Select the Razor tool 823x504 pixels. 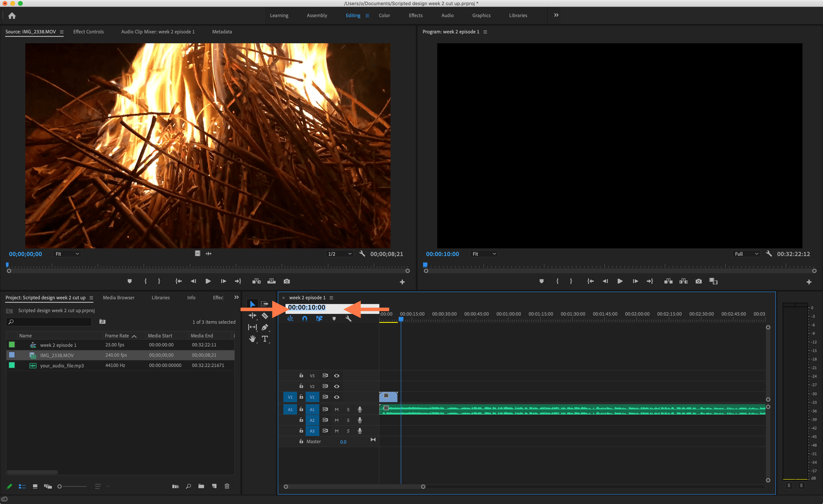coord(264,315)
